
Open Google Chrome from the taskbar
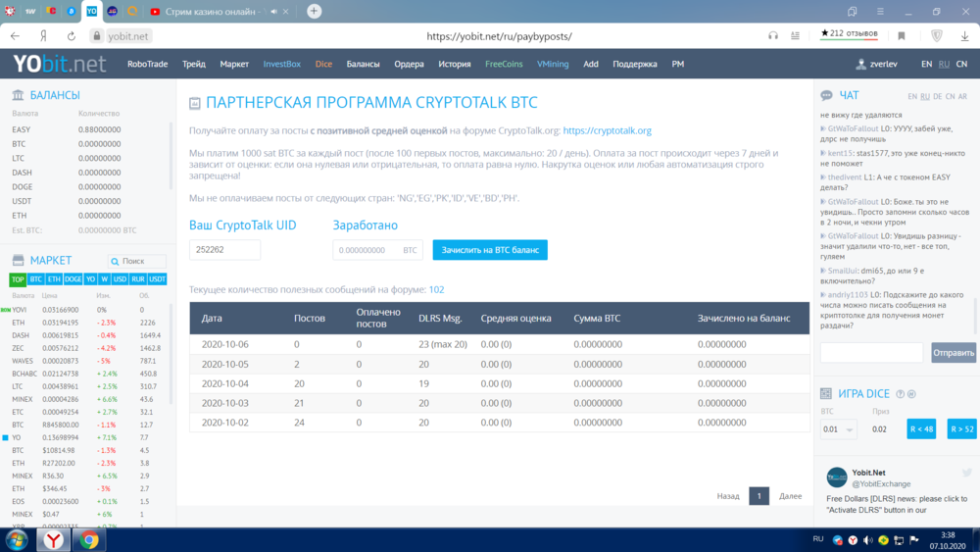[89, 540]
